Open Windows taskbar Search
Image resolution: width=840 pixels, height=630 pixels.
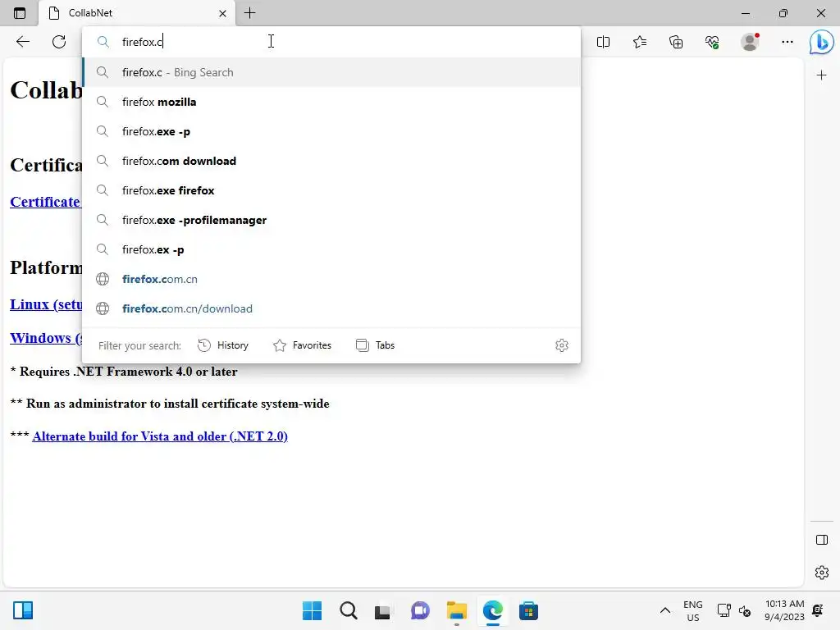(x=348, y=610)
